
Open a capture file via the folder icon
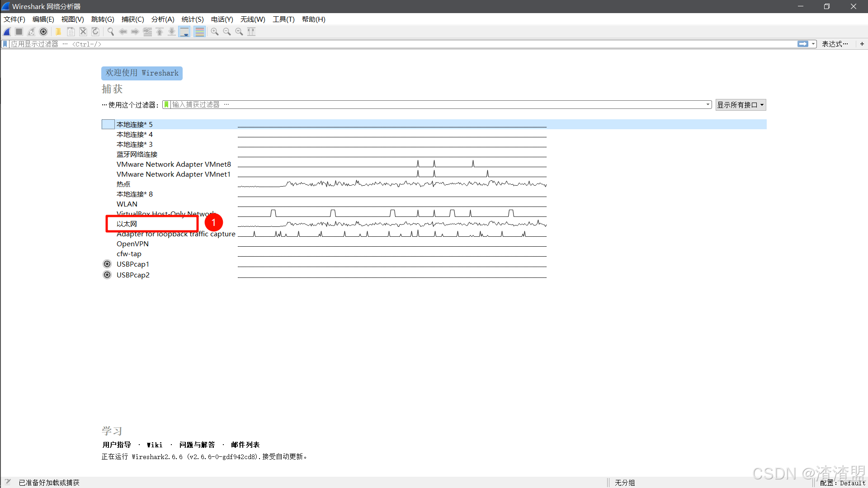click(58, 32)
